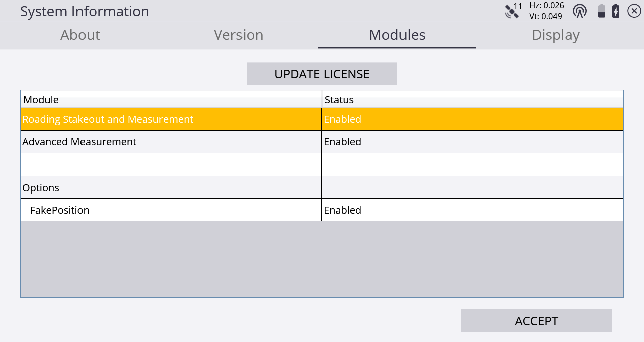This screenshot has height=342, width=644.
Task: Click the Module column header
Action: (x=171, y=99)
